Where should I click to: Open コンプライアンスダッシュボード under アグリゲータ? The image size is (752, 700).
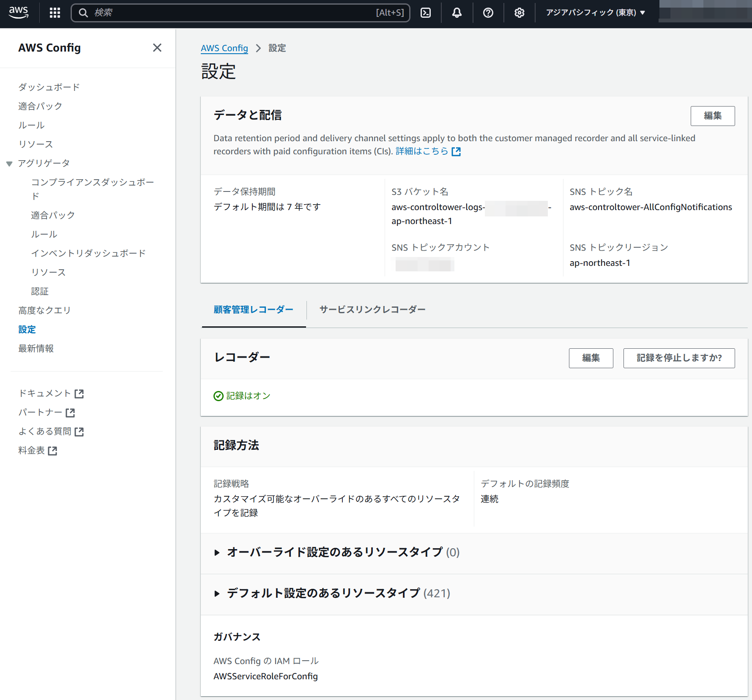[93, 189]
